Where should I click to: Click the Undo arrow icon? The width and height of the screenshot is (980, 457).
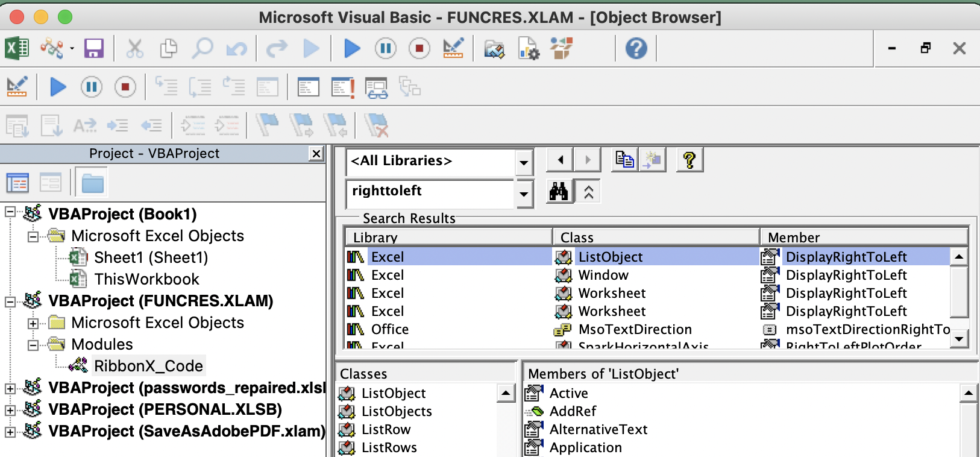[236, 48]
